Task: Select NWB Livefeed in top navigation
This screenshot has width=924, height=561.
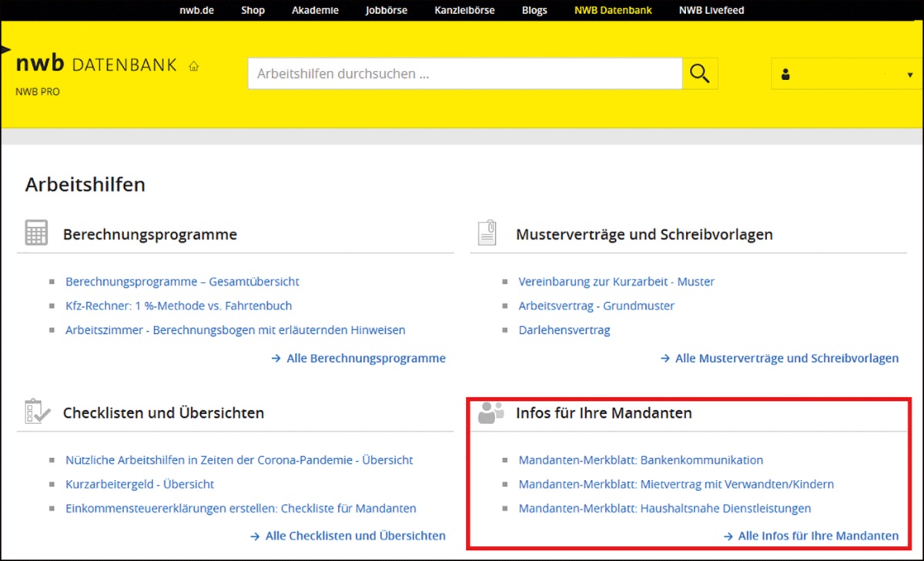Action: point(711,10)
